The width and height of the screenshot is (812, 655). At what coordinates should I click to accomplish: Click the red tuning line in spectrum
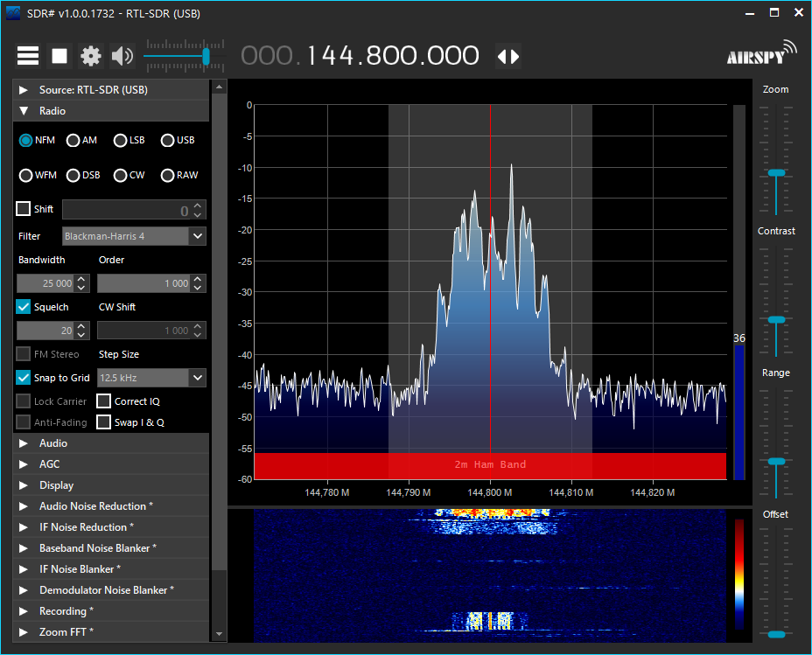[490, 279]
